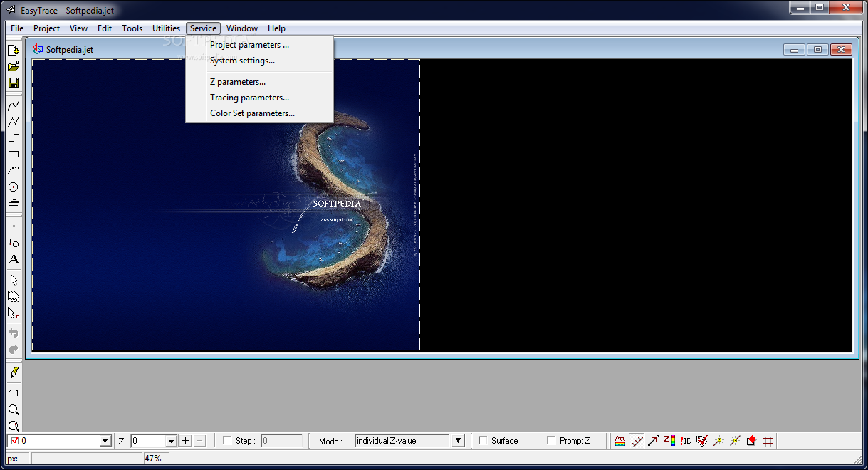Screen dimensions: 868x470
Task: Open the View menu
Action: coord(78,28)
